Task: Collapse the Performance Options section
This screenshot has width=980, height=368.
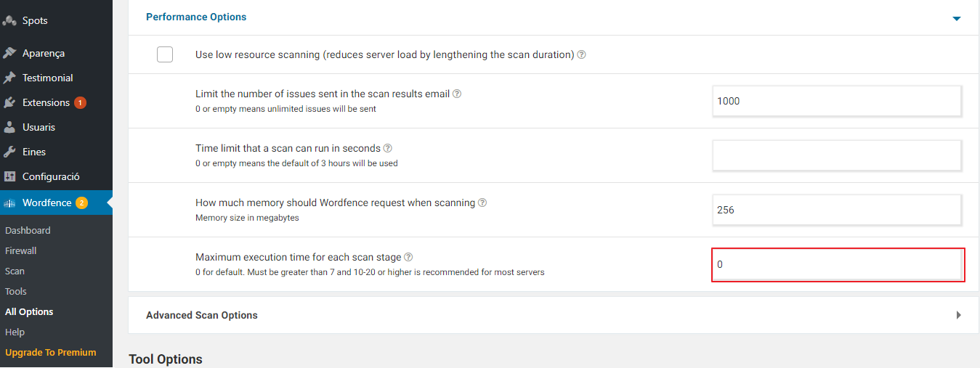Action: (957, 18)
